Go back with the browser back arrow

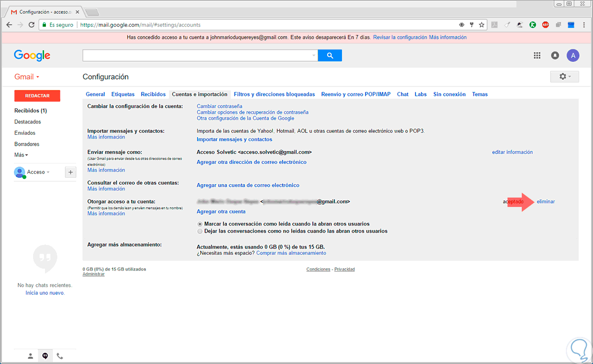(x=9, y=25)
